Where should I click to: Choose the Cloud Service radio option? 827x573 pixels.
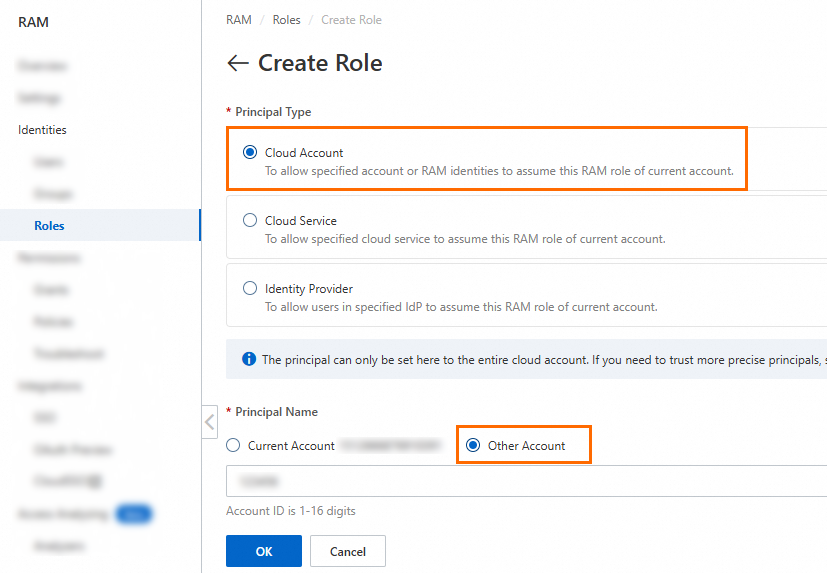coord(250,221)
